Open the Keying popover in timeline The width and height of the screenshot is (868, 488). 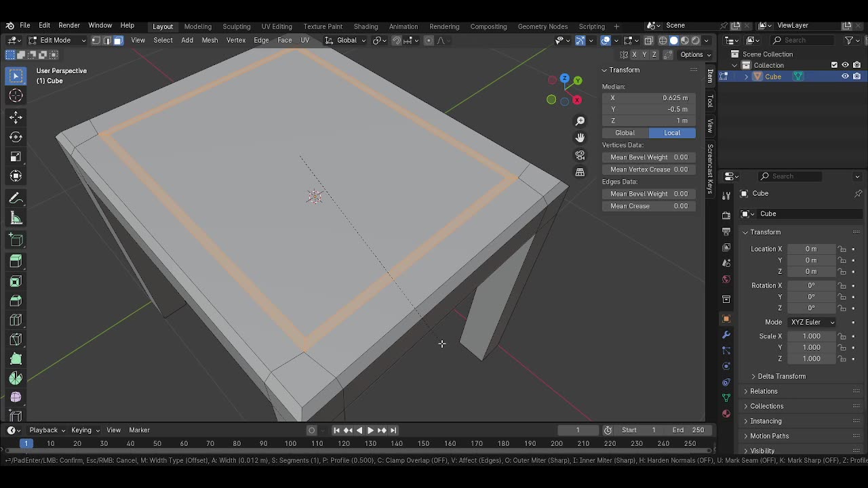[x=85, y=430]
